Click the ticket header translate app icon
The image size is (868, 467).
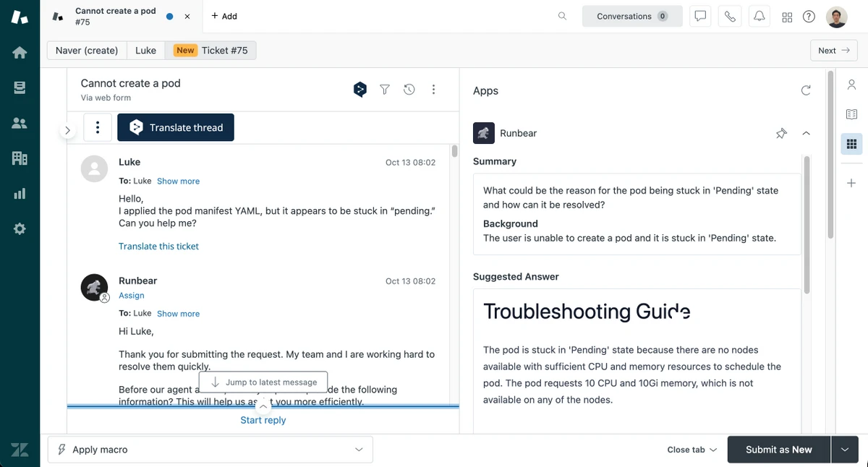360,90
